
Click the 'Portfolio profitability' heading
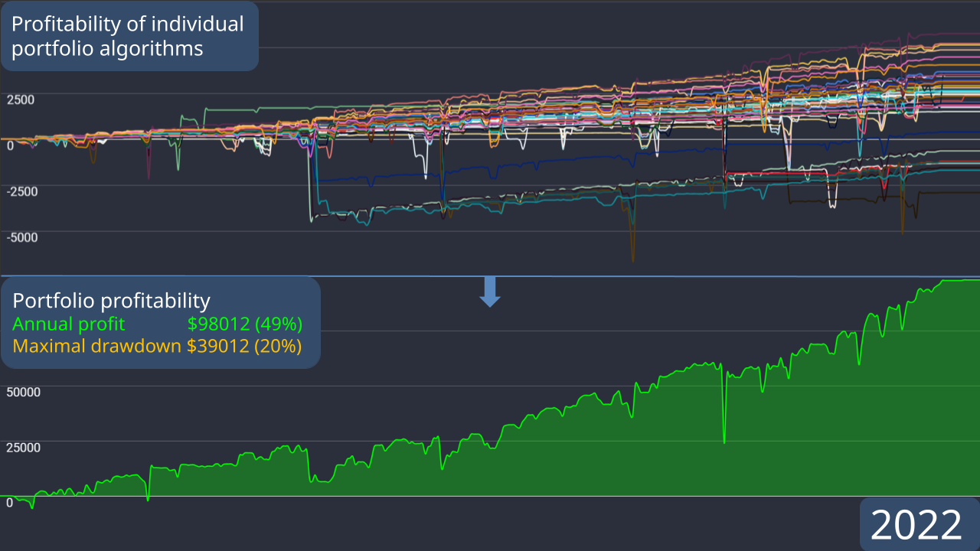coord(112,300)
